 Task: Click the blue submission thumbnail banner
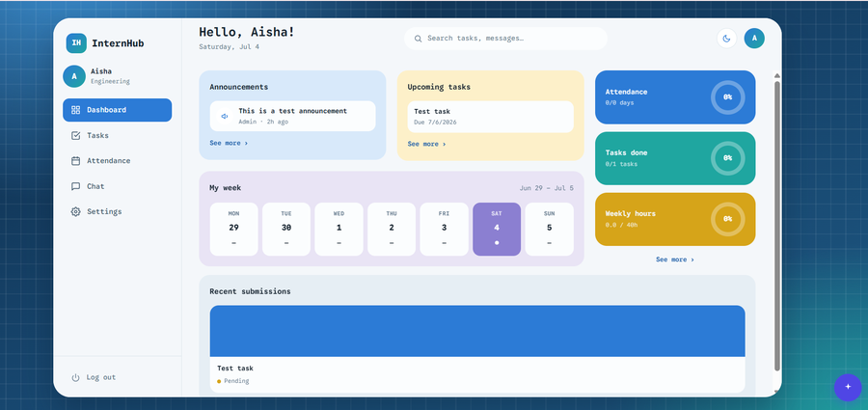[477, 331]
